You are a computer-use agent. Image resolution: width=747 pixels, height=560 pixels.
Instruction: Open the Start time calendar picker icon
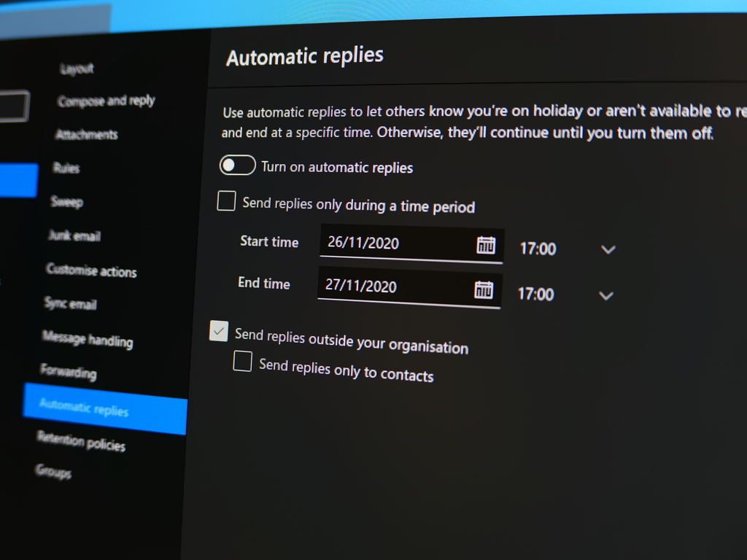pyautogui.click(x=486, y=245)
